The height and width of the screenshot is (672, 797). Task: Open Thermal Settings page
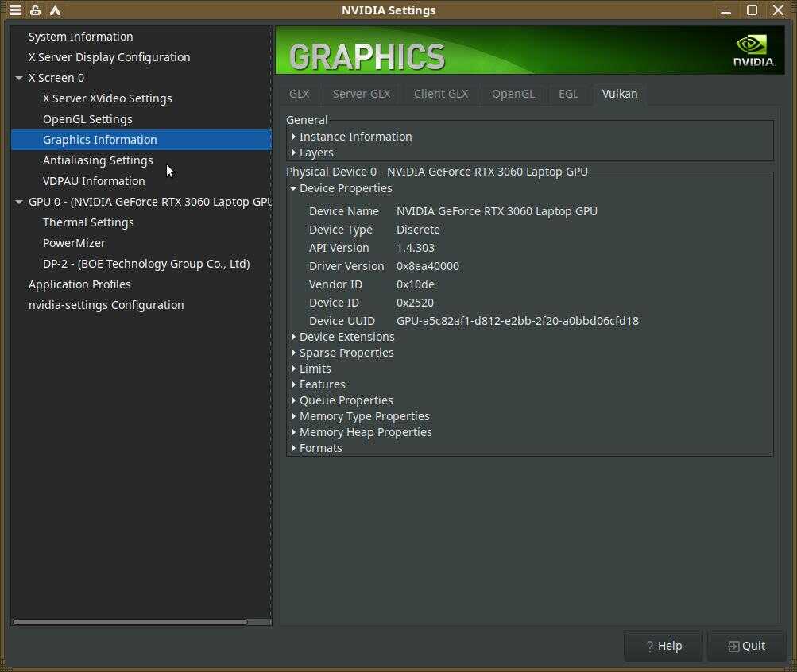click(x=88, y=222)
